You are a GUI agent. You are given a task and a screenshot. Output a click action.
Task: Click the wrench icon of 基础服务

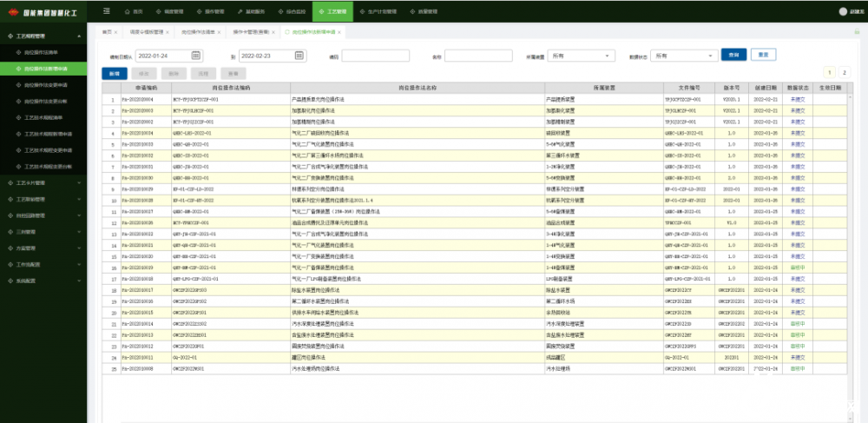pyautogui.click(x=240, y=11)
